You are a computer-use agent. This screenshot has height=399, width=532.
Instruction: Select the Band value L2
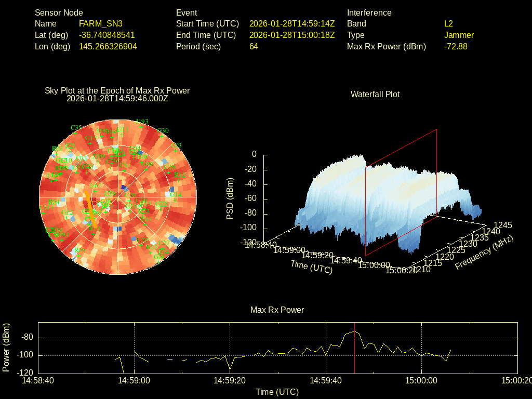[448, 23]
